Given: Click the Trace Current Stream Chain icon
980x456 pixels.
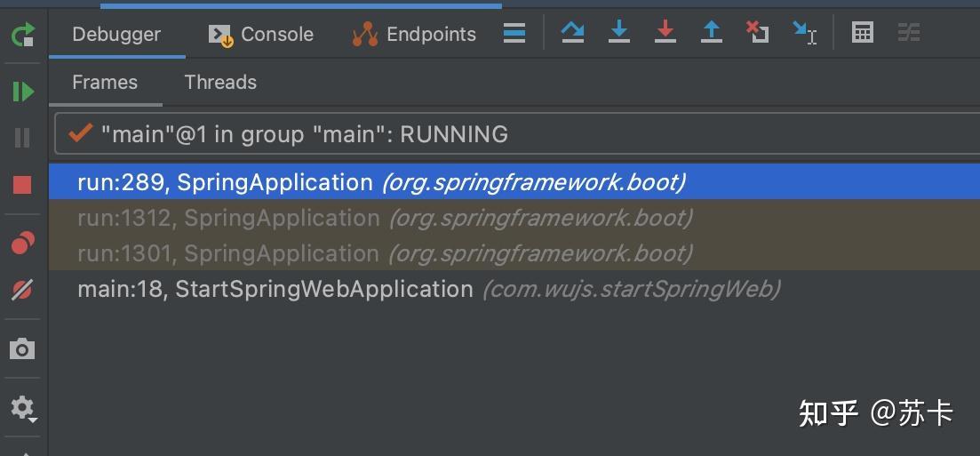Looking at the screenshot, I should click(x=909, y=32).
